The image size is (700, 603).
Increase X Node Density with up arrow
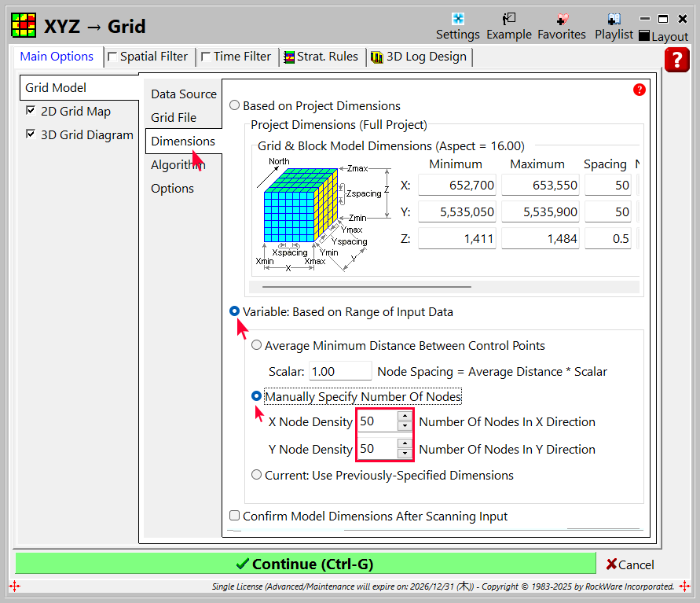click(x=405, y=417)
